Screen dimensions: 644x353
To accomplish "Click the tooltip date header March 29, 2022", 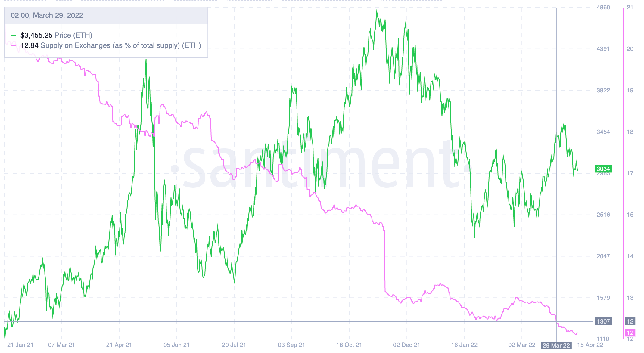I will tap(47, 15).
